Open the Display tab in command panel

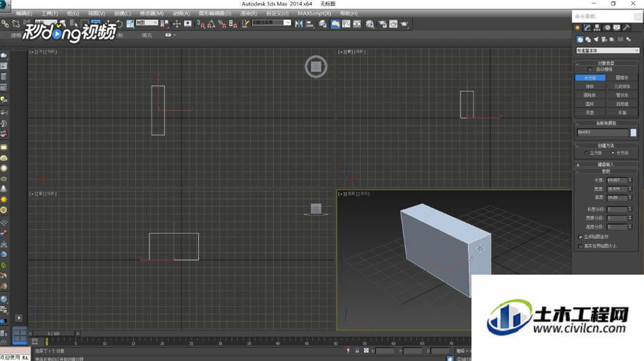point(617,28)
